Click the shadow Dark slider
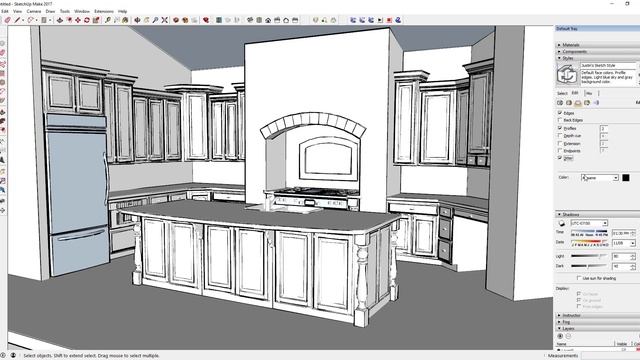640x360 pixels. pos(589,266)
